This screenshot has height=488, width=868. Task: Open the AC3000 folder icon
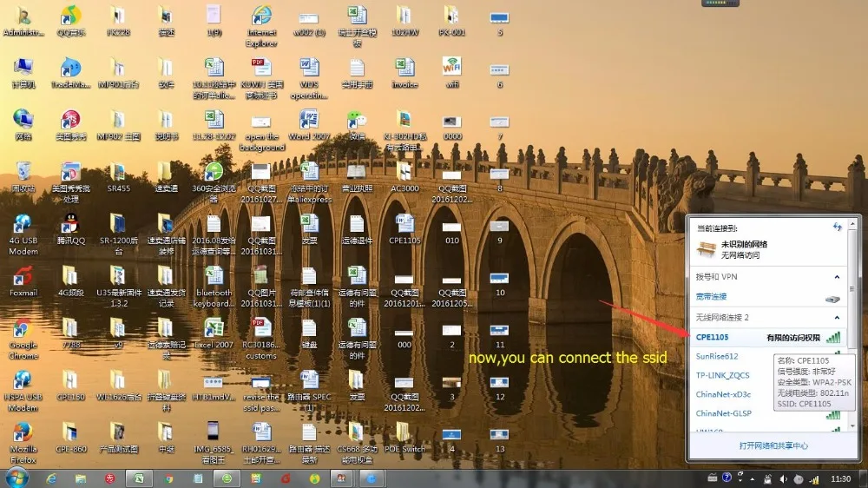click(x=404, y=177)
